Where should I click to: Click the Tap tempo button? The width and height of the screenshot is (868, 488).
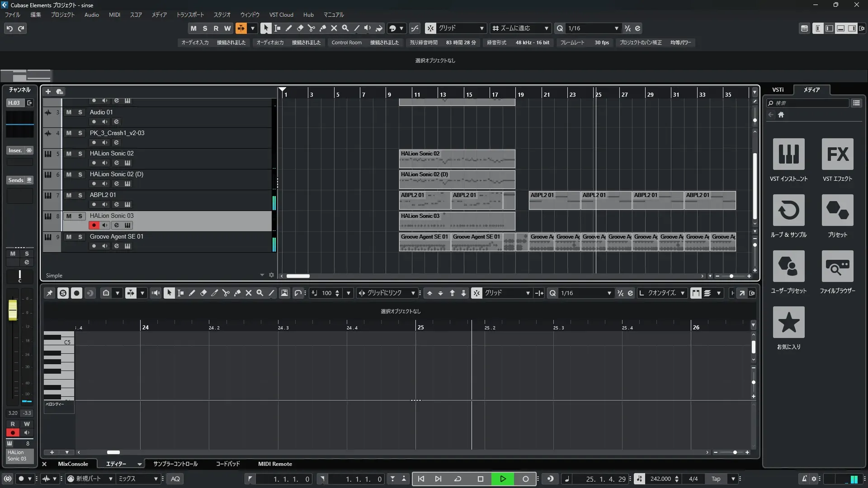point(716,479)
